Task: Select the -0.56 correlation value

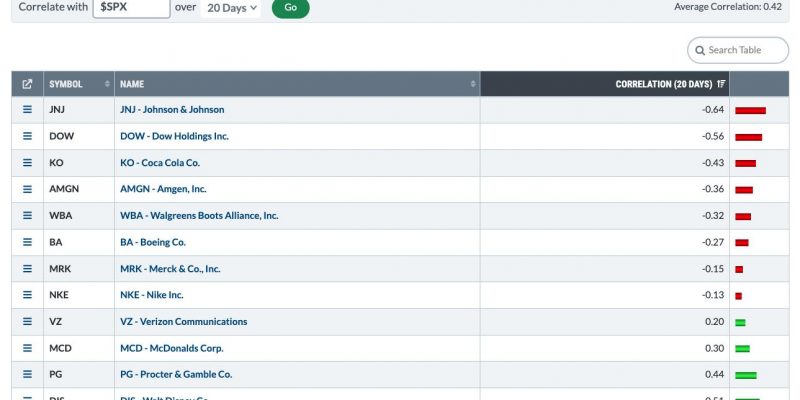Action: pos(713,136)
